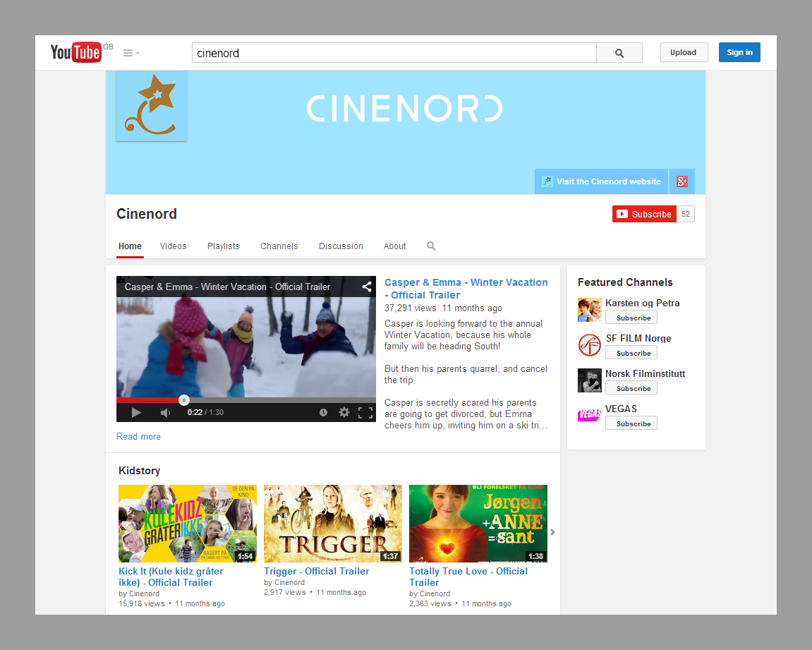Click the search magnifier button
Viewport: 812px width, 650px height.
pyautogui.click(x=619, y=53)
